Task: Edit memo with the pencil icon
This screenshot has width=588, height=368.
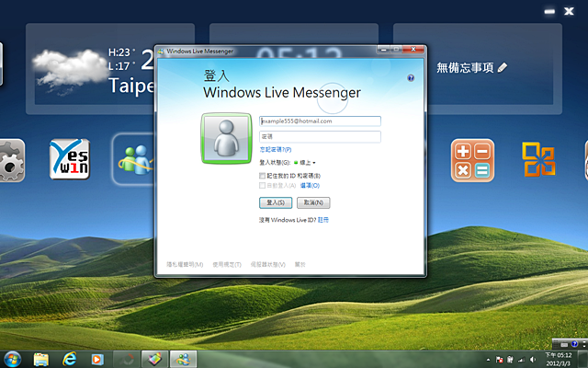Action: click(503, 67)
